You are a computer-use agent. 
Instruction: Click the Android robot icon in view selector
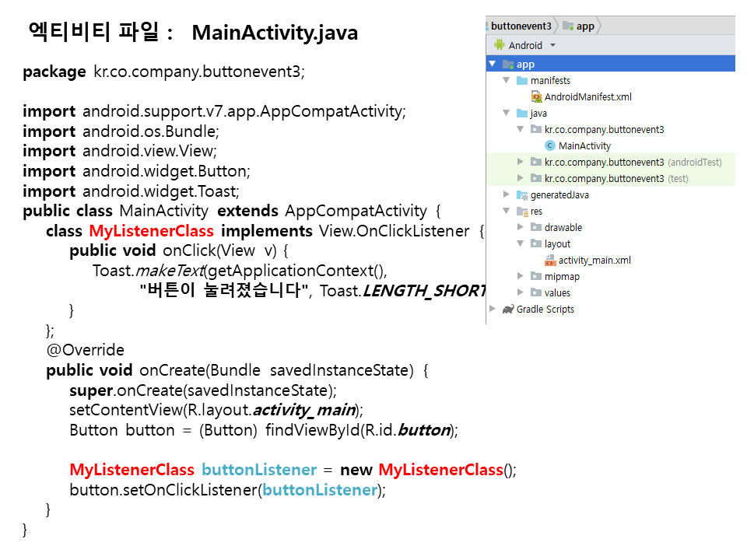pyautogui.click(x=499, y=45)
